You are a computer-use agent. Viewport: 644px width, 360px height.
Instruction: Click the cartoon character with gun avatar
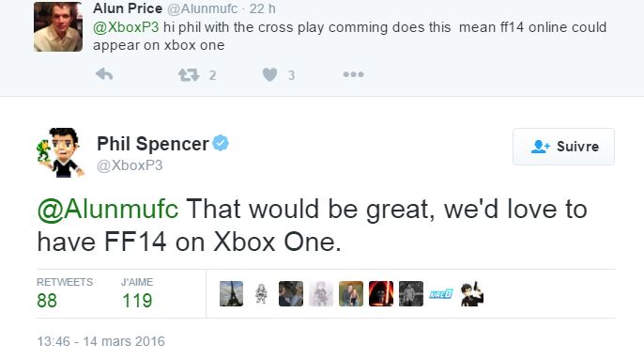pyautogui.click(x=471, y=294)
